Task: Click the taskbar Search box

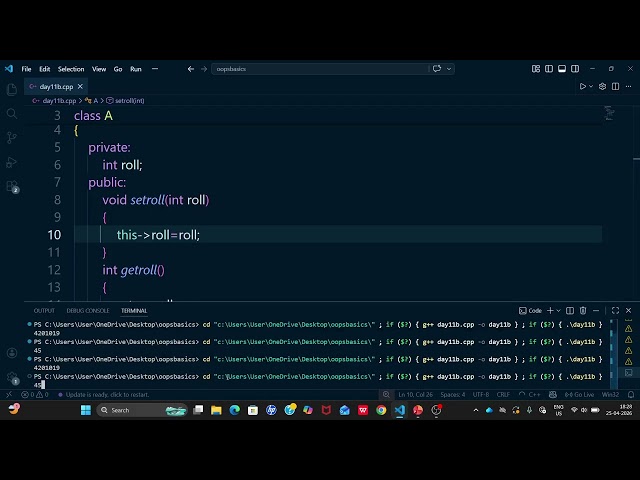Action: point(142,410)
